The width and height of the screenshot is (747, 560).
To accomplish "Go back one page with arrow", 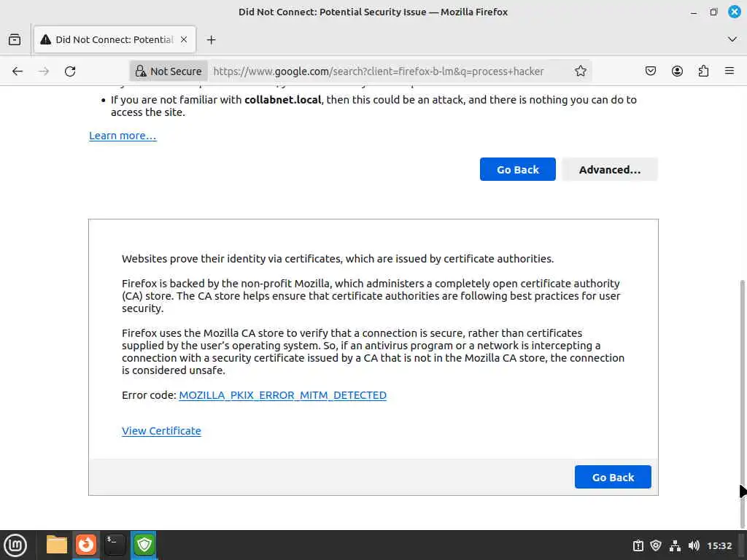I will pos(18,71).
